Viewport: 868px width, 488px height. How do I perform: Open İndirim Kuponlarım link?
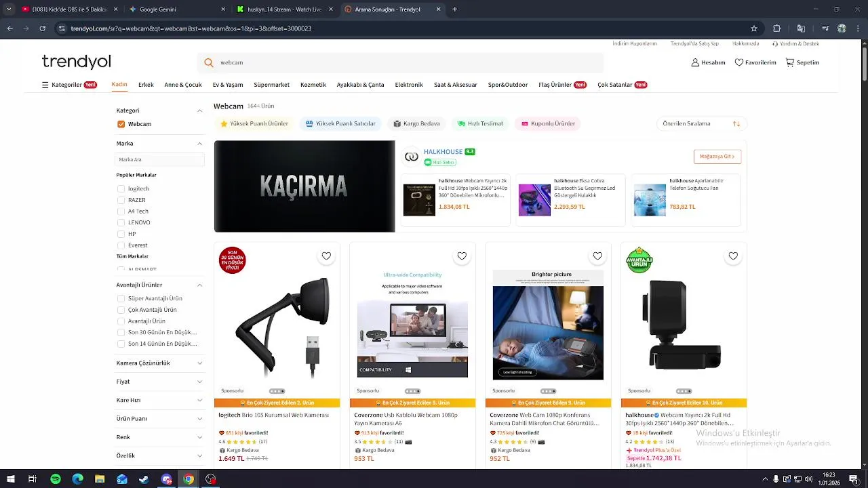(x=635, y=43)
